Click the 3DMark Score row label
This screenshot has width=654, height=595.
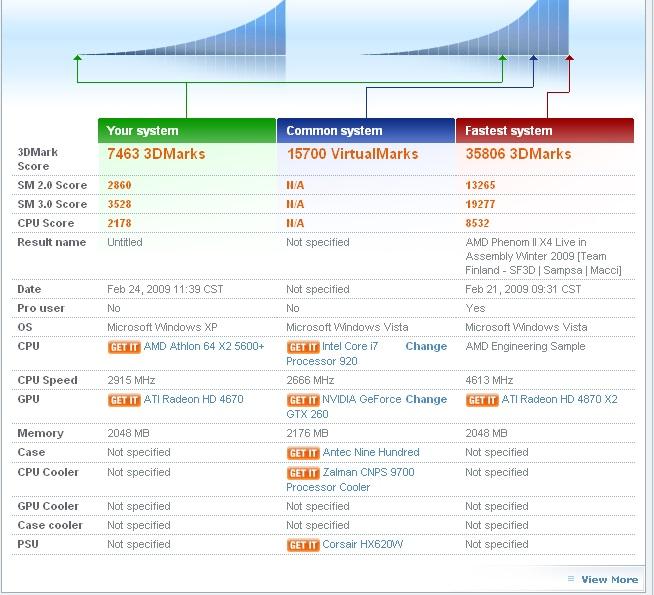38,159
